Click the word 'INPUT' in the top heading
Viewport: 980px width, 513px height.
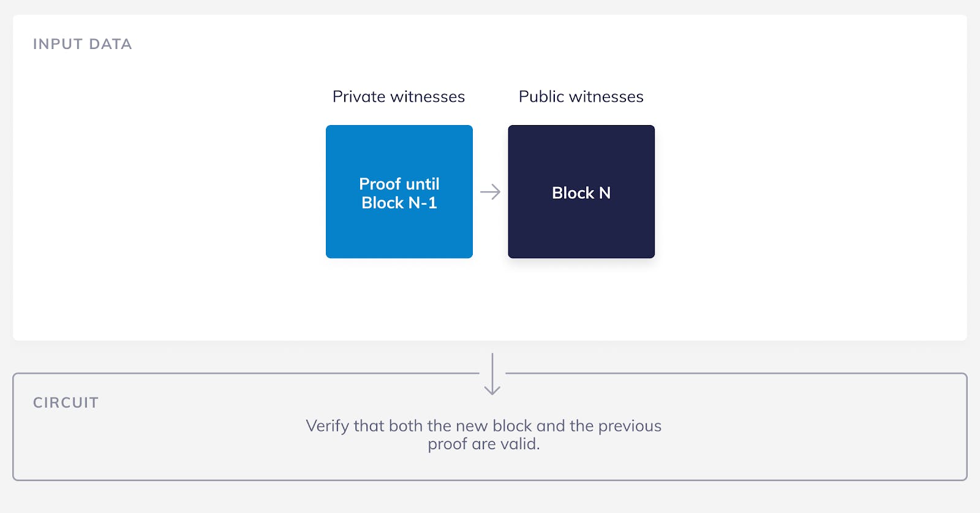(58, 44)
